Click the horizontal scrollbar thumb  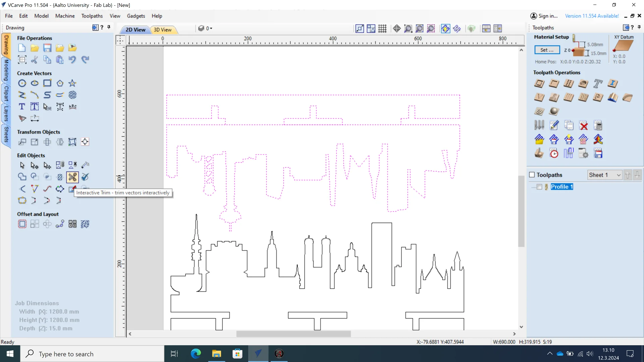click(x=293, y=334)
